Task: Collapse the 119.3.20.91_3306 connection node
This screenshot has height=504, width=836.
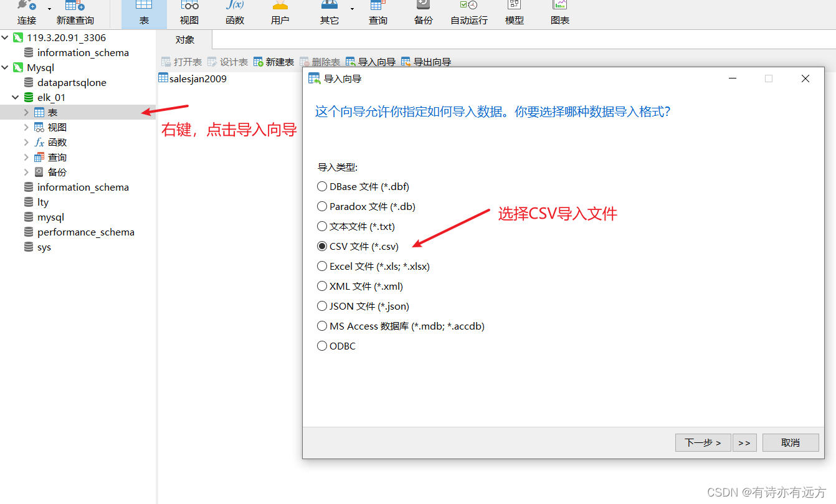Action: [5, 37]
